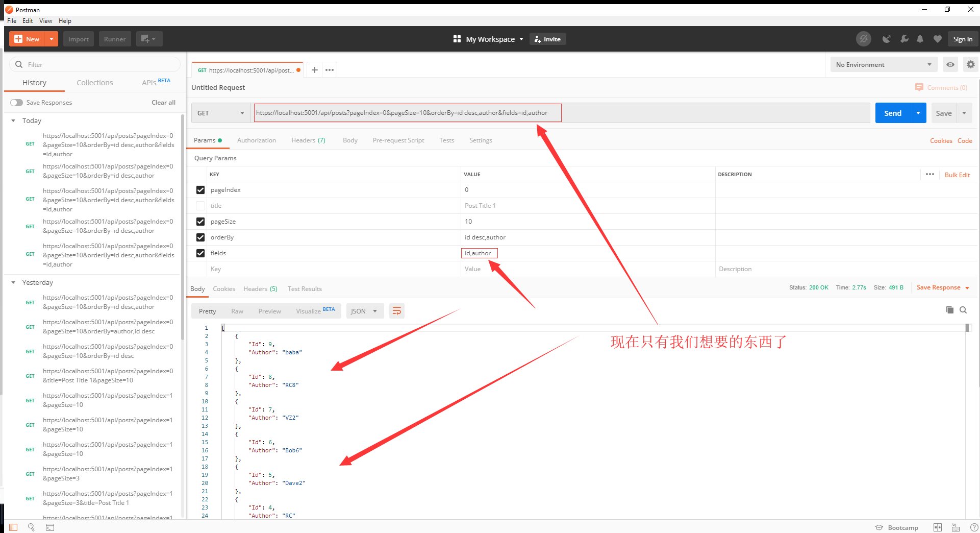Uncheck the pageSize parameter checkbox
This screenshot has width=980, height=533.
coord(200,222)
